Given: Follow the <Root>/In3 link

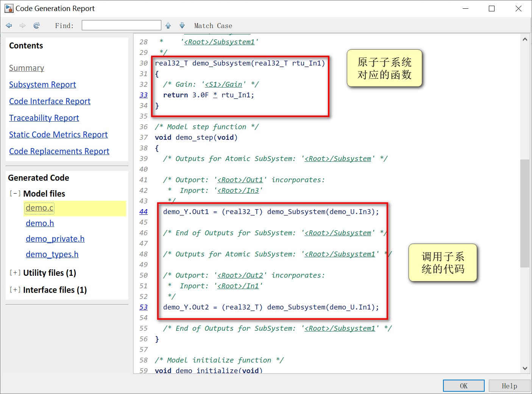Looking at the screenshot, I should 238,191.
